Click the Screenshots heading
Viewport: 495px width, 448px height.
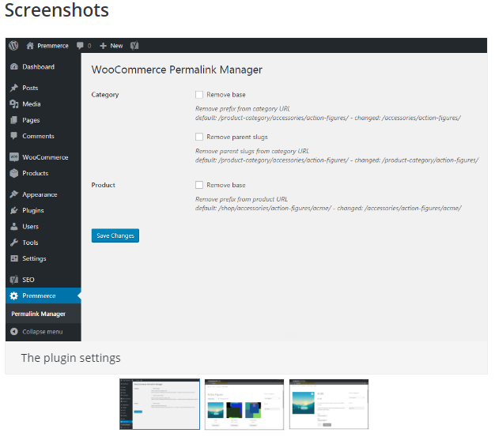[57, 10]
